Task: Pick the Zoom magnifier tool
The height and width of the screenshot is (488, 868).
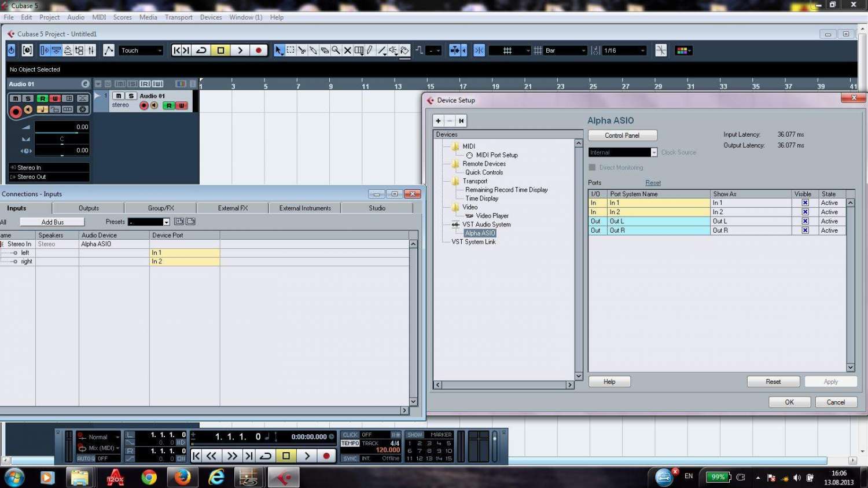Action: [336, 51]
